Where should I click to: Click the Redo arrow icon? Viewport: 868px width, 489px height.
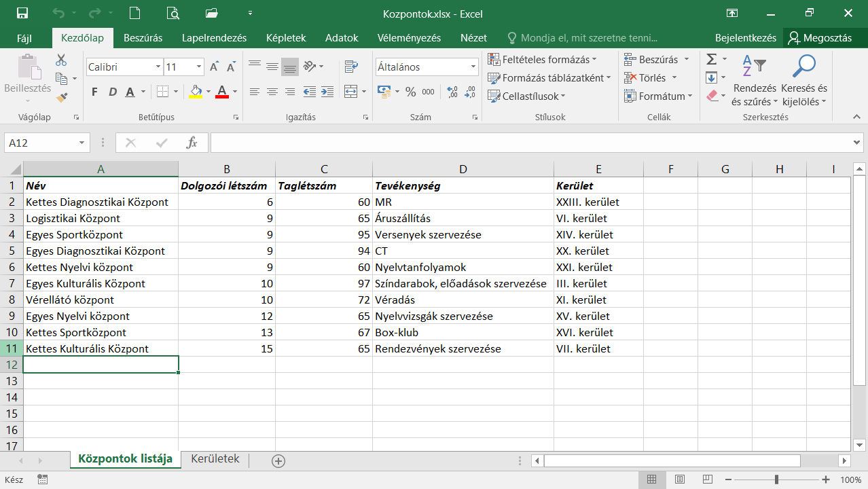click(x=94, y=12)
